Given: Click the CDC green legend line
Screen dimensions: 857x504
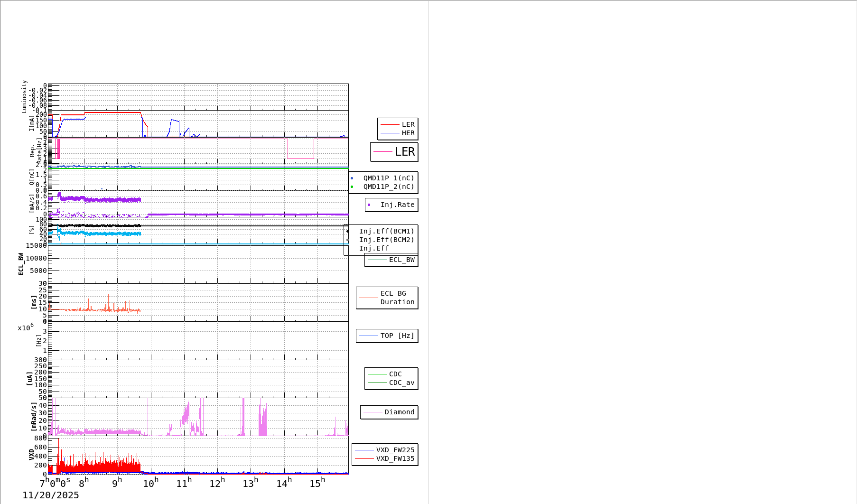Looking at the screenshot, I should click(x=377, y=374).
